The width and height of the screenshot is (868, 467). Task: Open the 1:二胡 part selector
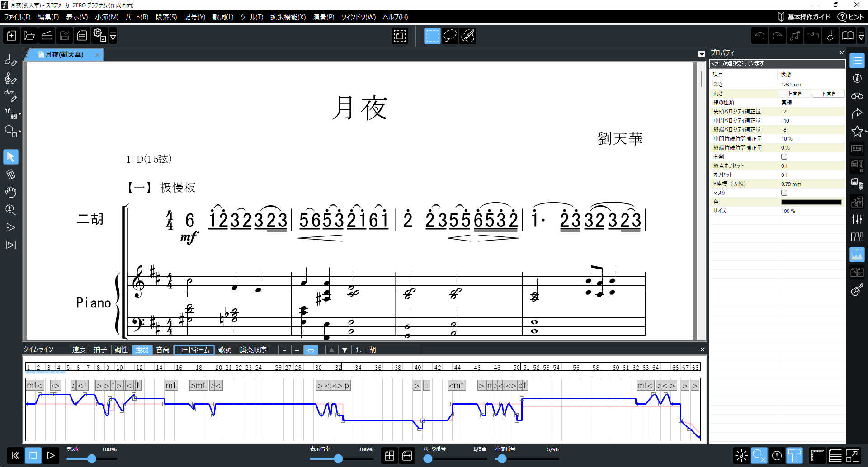pyautogui.click(x=386, y=350)
